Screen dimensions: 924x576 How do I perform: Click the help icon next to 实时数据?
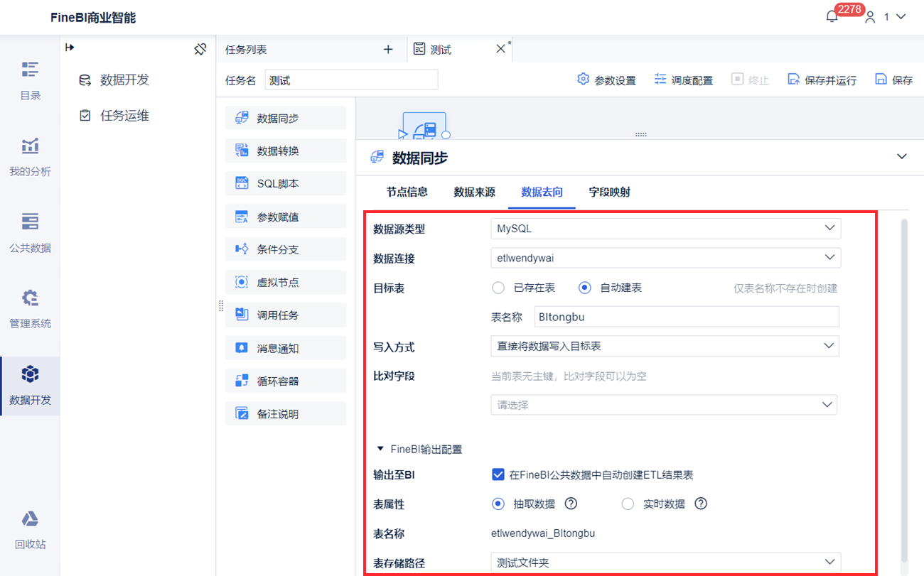(x=701, y=504)
